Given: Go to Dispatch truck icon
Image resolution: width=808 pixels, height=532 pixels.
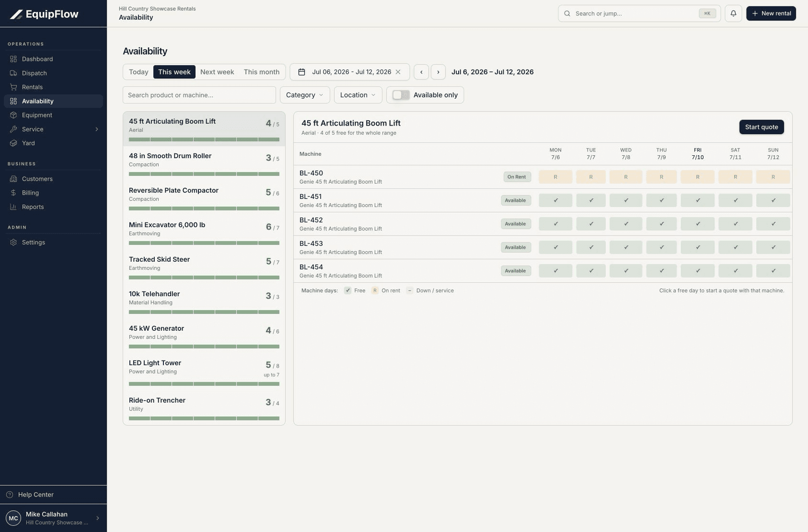Looking at the screenshot, I should (13, 73).
